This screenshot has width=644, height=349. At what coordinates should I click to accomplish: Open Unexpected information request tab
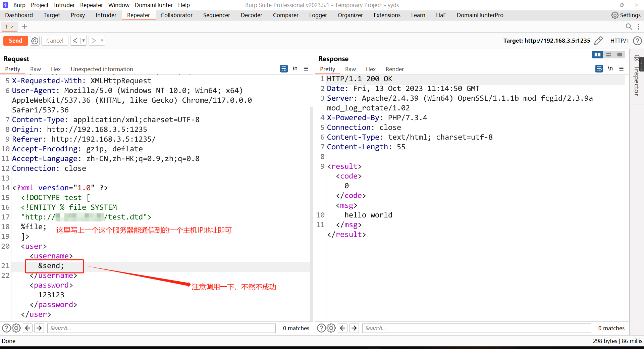(x=102, y=69)
